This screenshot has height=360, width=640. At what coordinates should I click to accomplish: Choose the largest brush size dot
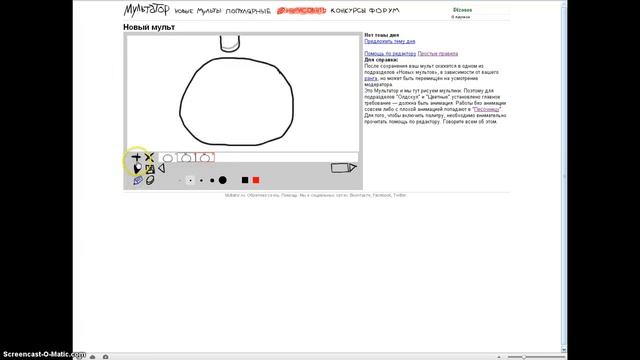(222, 180)
